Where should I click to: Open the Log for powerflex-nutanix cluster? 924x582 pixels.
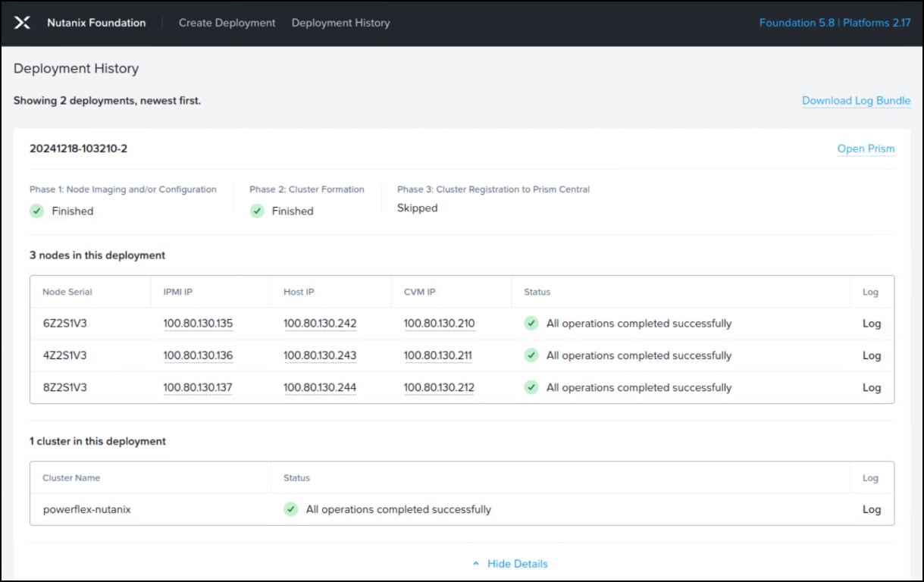click(x=872, y=509)
